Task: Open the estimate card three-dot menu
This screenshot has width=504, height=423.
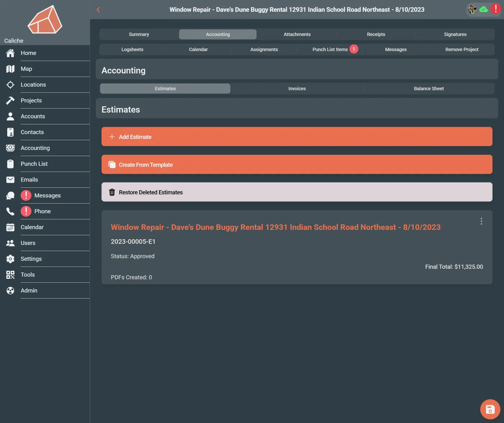Action: coord(481,221)
